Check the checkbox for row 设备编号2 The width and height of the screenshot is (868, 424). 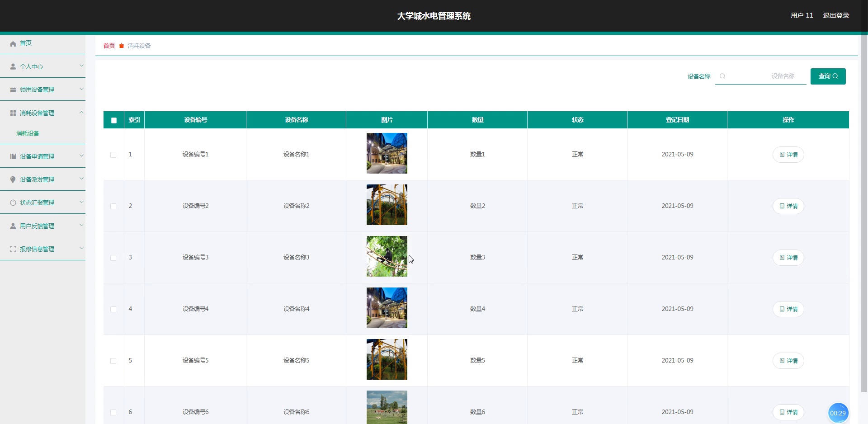(113, 206)
